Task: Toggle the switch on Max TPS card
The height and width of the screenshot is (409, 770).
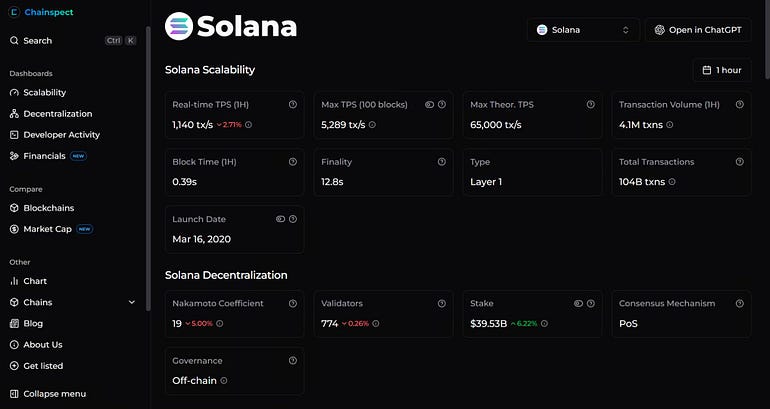Action: [x=429, y=105]
